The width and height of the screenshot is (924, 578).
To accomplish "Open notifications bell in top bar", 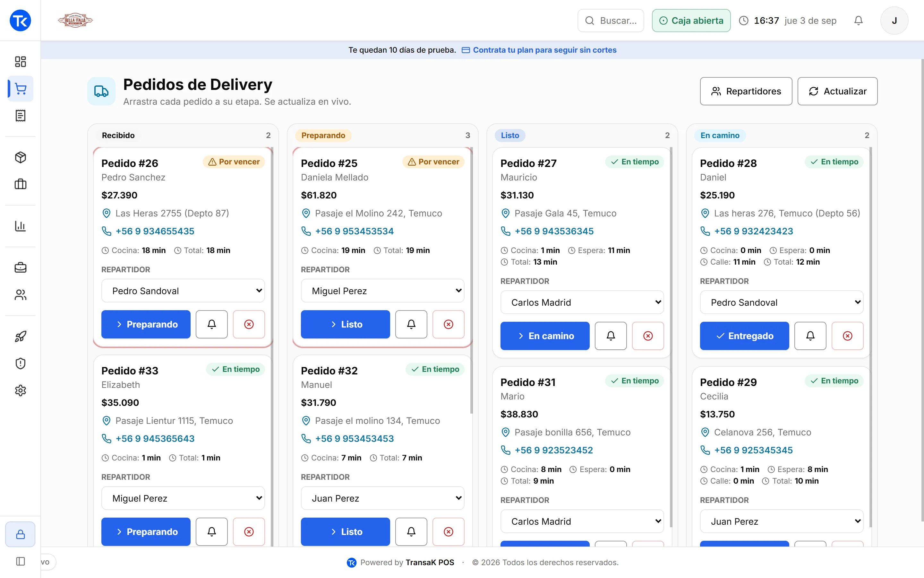I will [858, 20].
